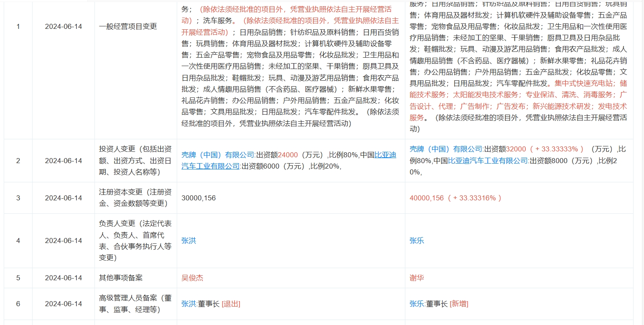Click the 30000,156 registered capital value

click(199, 198)
